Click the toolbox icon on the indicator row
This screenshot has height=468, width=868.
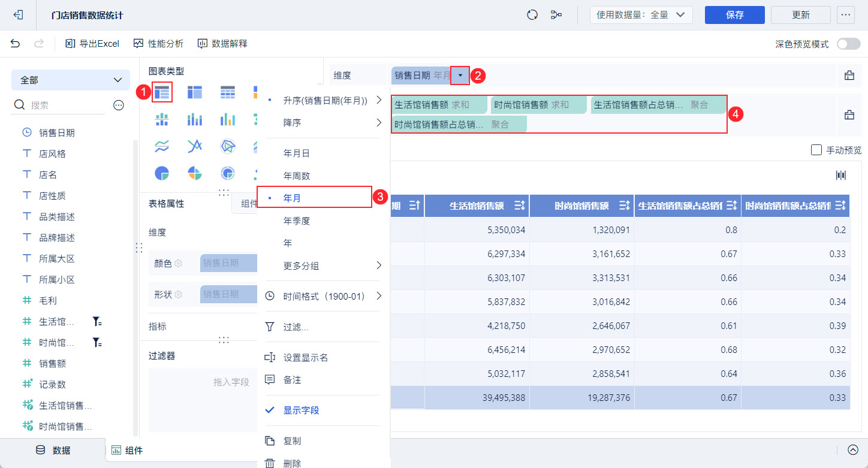(849, 115)
